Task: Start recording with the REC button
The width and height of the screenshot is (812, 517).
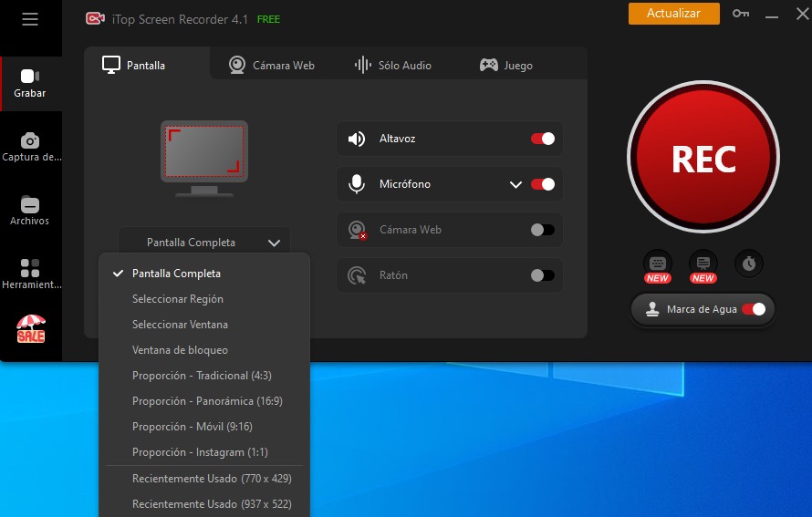Action: pos(703,158)
